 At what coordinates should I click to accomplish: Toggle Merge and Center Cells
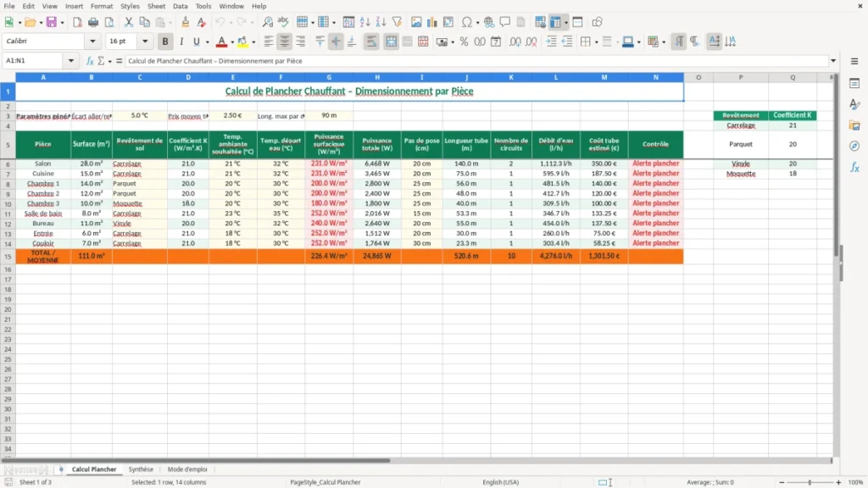point(392,42)
